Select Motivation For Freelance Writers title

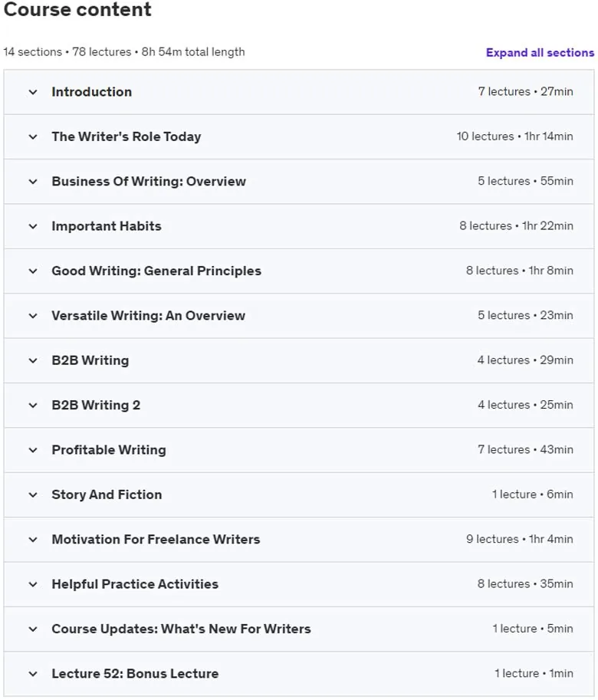pos(156,539)
